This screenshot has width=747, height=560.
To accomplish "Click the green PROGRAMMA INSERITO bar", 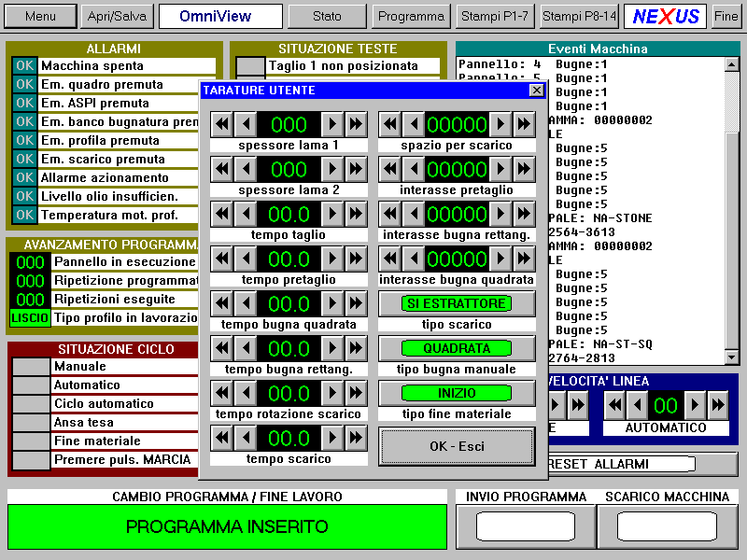I will 227,527.
